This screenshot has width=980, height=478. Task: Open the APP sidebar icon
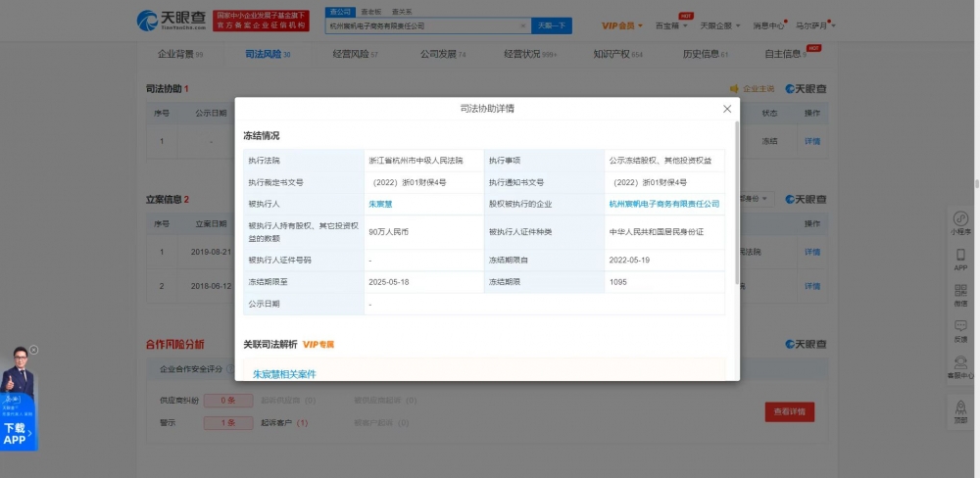(x=960, y=260)
